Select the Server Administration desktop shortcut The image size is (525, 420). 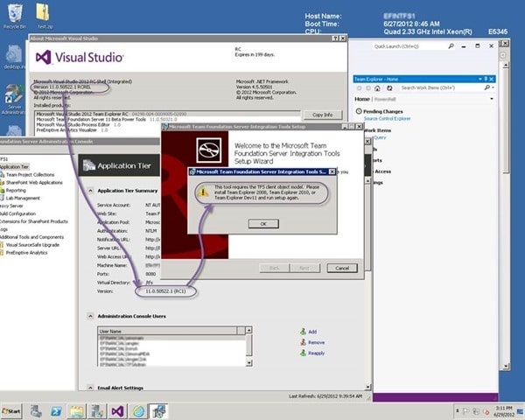click(x=13, y=100)
